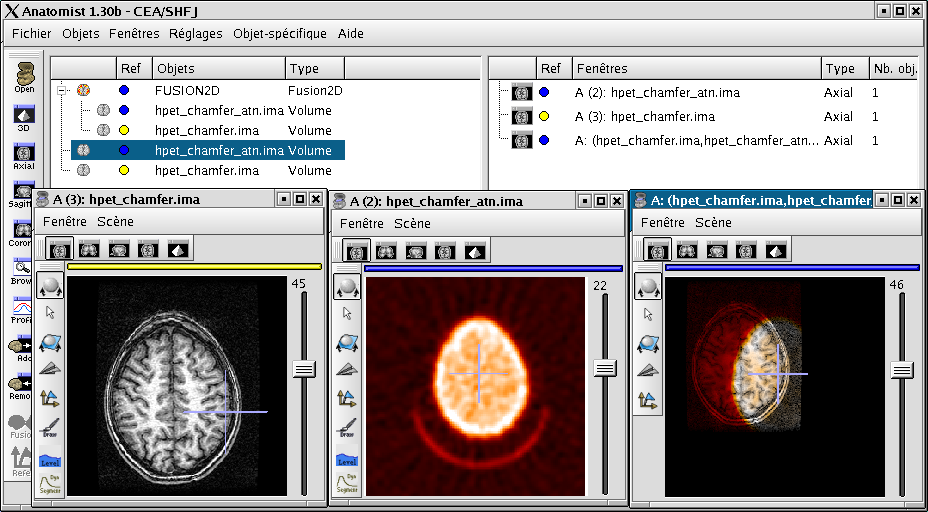Choose paper-plane tool in hpet_chamfer_atn.ima window
This screenshot has width=928, height=512.
pos(347,370)
